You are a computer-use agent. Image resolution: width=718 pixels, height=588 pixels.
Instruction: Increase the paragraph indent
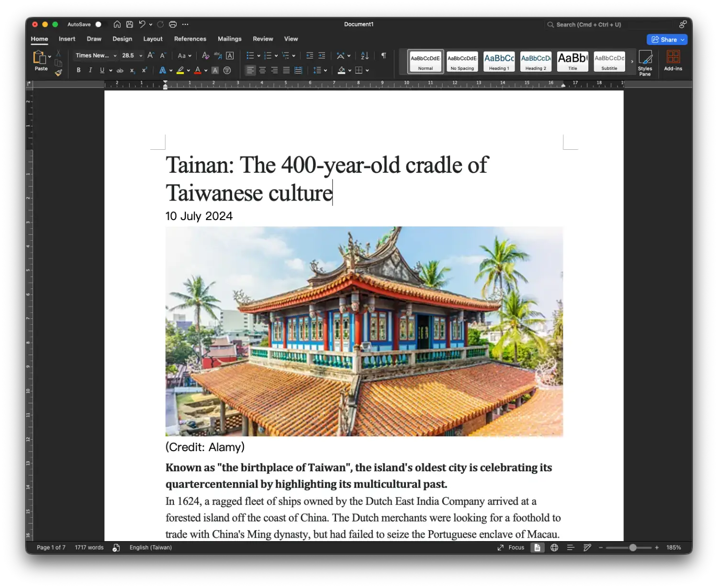point(322,55)
